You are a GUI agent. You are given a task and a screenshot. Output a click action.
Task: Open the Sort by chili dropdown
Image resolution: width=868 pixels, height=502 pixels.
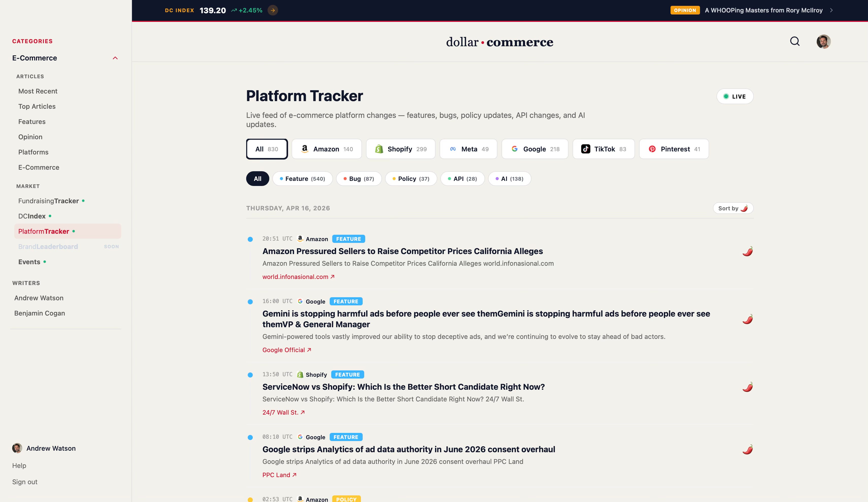coord(733,208)
